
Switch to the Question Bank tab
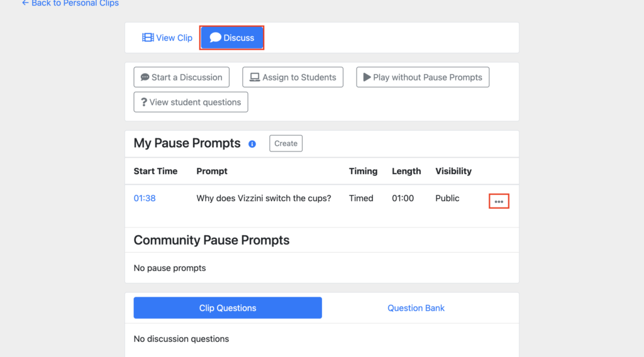click(416, 308)
